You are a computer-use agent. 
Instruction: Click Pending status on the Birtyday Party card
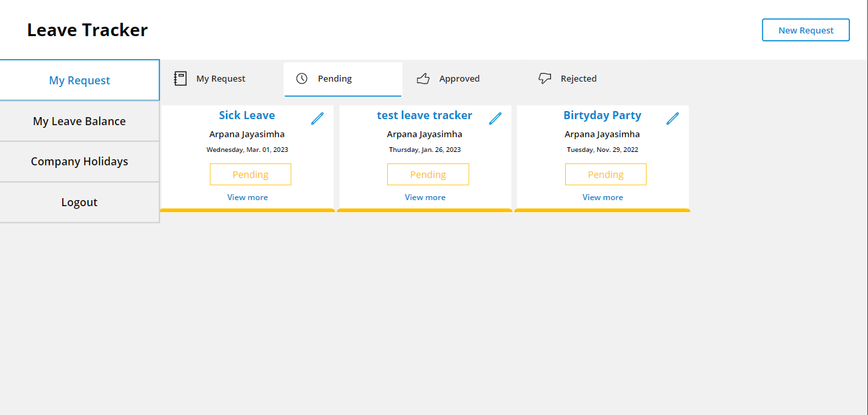pos(605,174)
